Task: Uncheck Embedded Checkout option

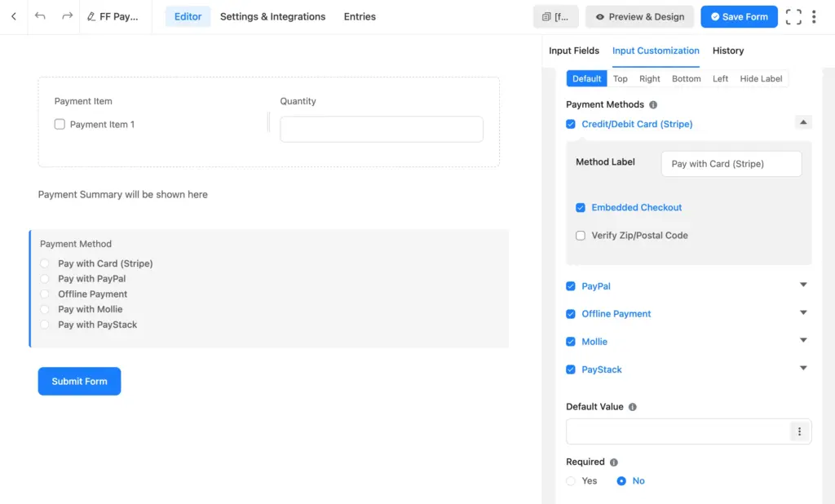Action: click(581, 208)
